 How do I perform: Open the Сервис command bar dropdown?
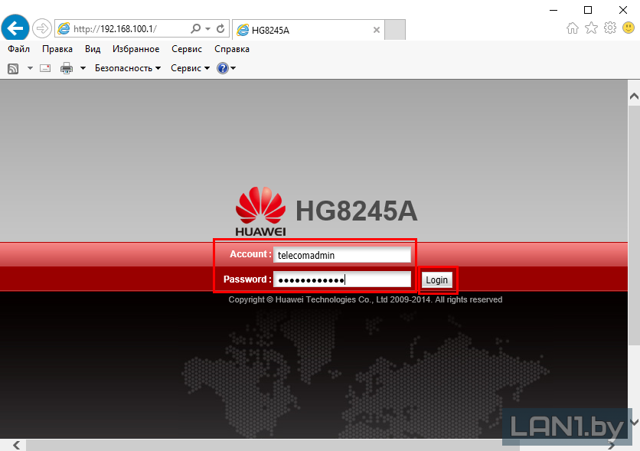click(190, 68)
